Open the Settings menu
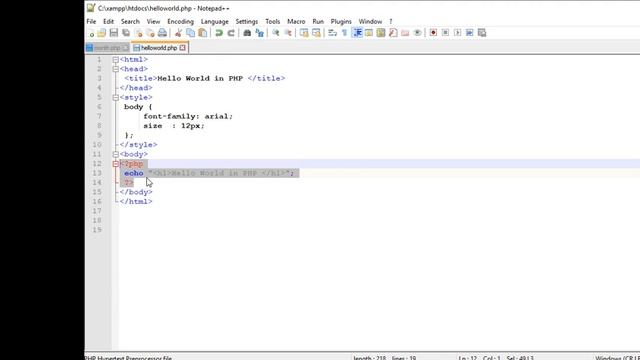 pos(247,21)
